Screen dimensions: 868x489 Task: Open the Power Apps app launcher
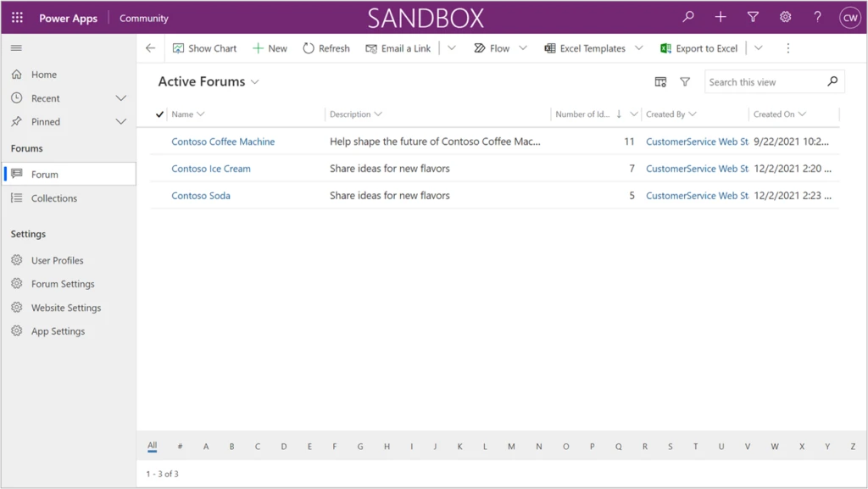tap(16, 17)
